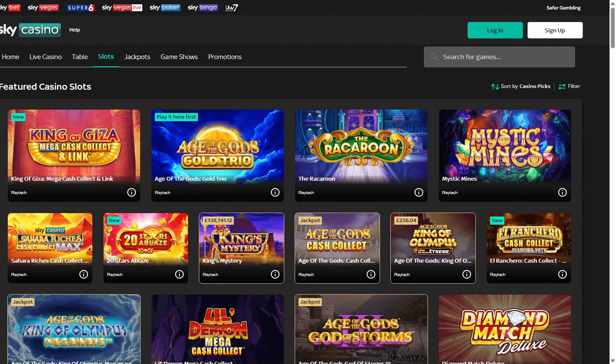
Task: Show info for El Ranchero: Cash Collect
Action: [x=563, y=274]
